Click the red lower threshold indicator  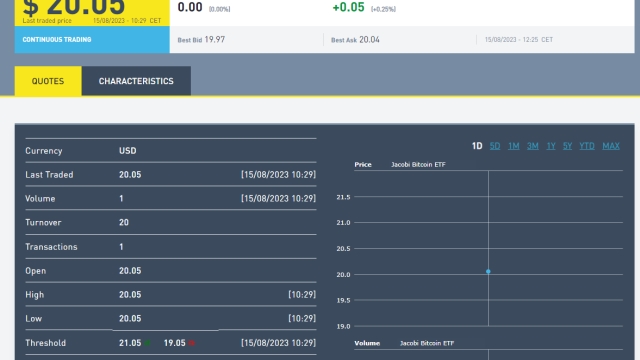click(x=191, y=343)
